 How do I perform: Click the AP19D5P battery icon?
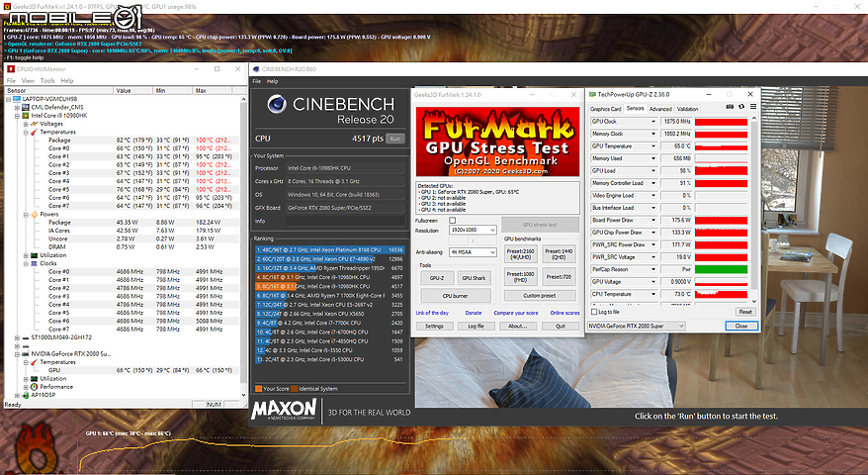click(x=26, y=395)
